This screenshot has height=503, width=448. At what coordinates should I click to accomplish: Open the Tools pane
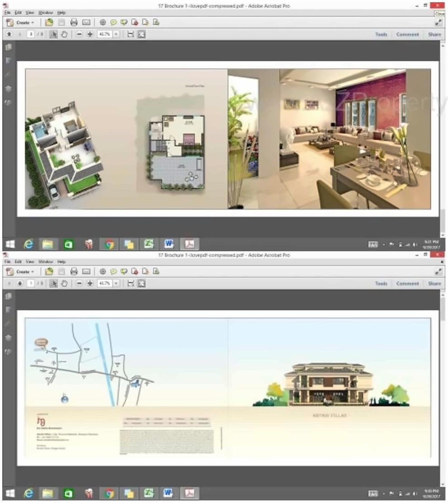tap(381, 34)
